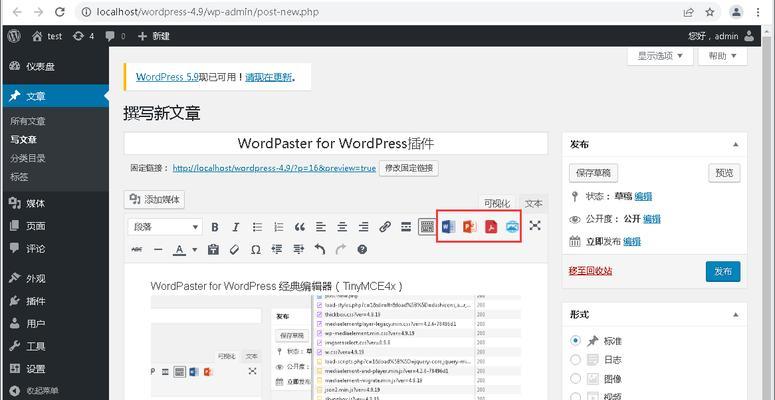Click the post title input field
The height and width of the screenshot is (400, 775).
336,143
